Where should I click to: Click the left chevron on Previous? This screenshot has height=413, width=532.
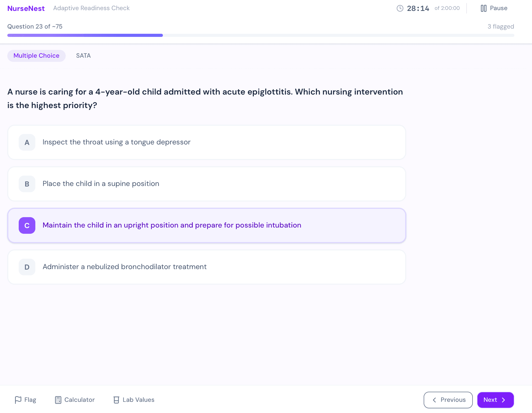point(434,400)
